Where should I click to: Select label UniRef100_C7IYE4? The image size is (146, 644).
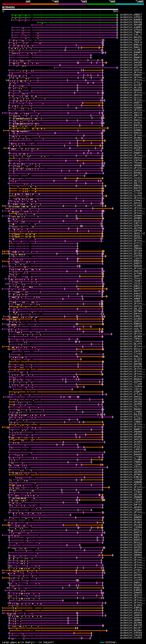point(131,354)
